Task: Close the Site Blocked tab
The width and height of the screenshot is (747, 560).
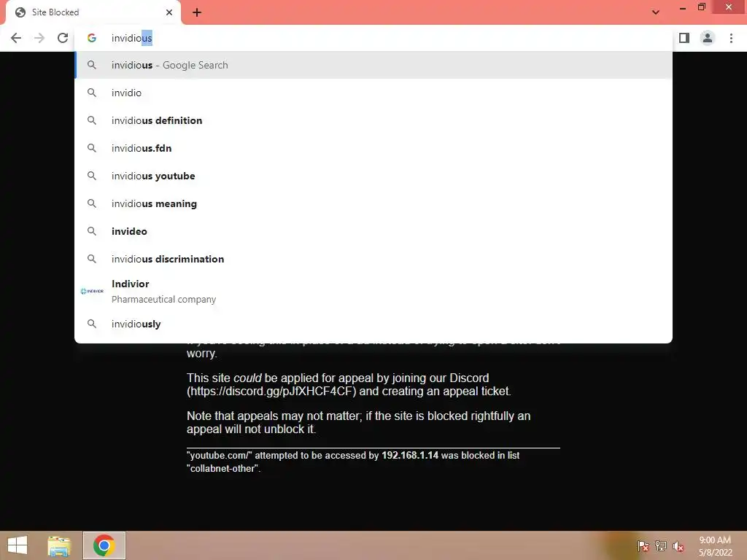Action: click(x=169, y=12)
